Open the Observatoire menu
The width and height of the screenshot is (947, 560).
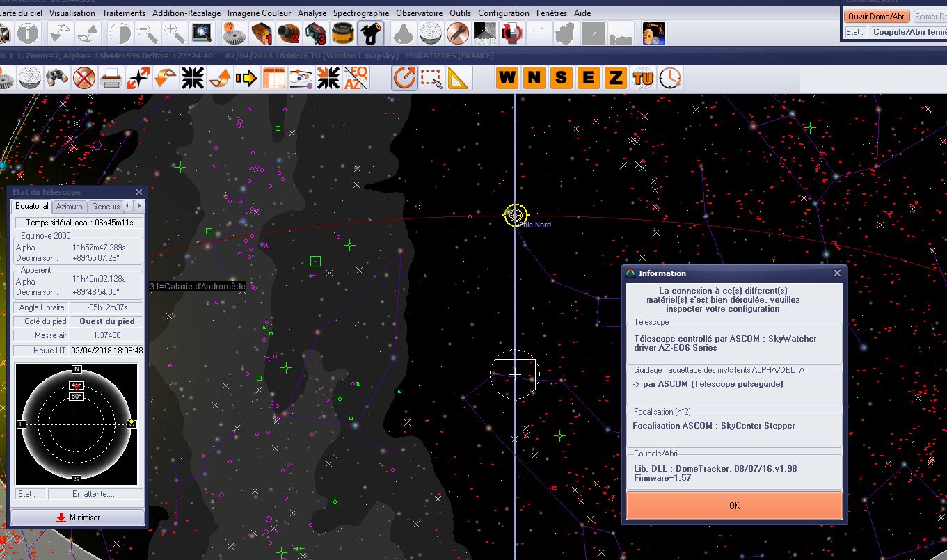pyautogui.click(x=419, y=13)
